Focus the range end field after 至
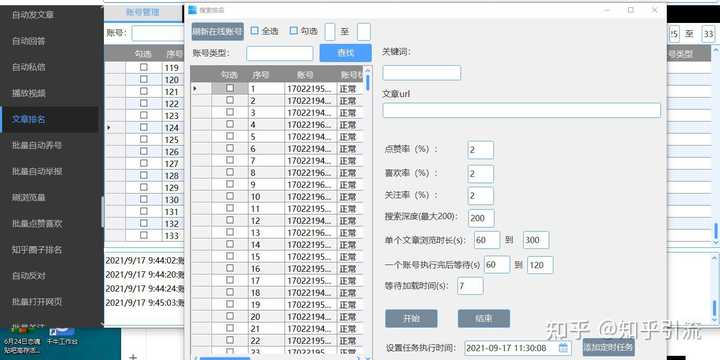This screenshot has width=720, height=360. click(364, 32)
